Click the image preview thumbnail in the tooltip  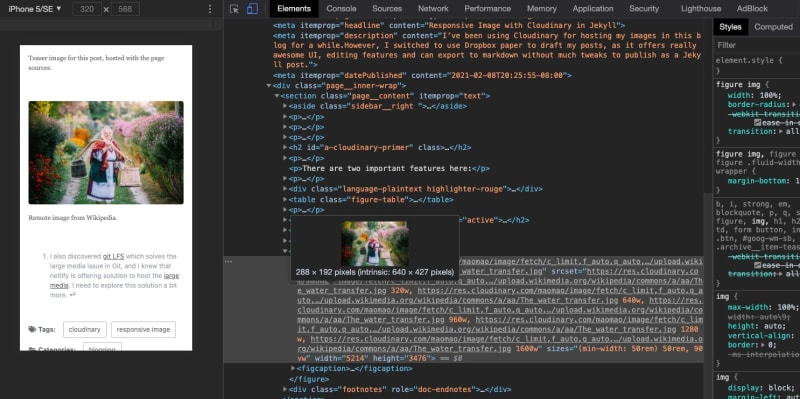pyautogui.click(x=374, y=243)
